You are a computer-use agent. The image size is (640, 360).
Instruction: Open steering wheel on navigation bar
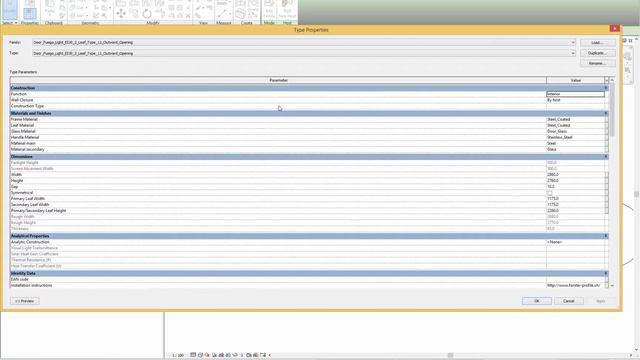pos(628,57)
